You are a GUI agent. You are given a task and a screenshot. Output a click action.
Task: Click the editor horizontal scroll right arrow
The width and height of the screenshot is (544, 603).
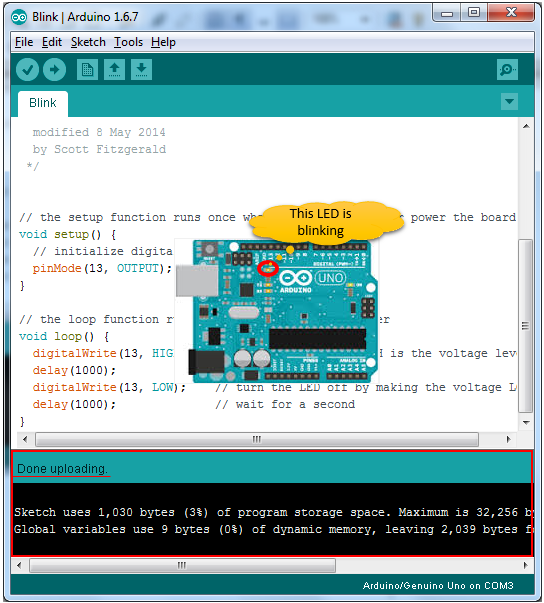[509, 439]
